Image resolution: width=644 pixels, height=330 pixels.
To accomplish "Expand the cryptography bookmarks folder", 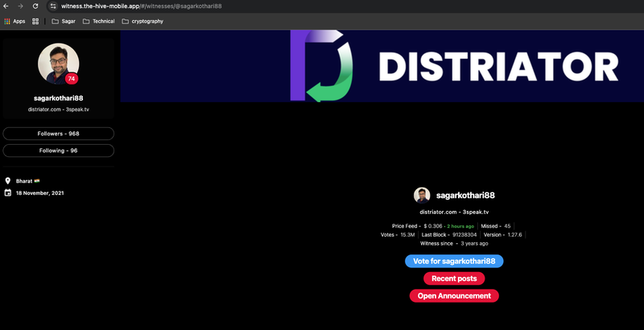I will tap(142, 21).
